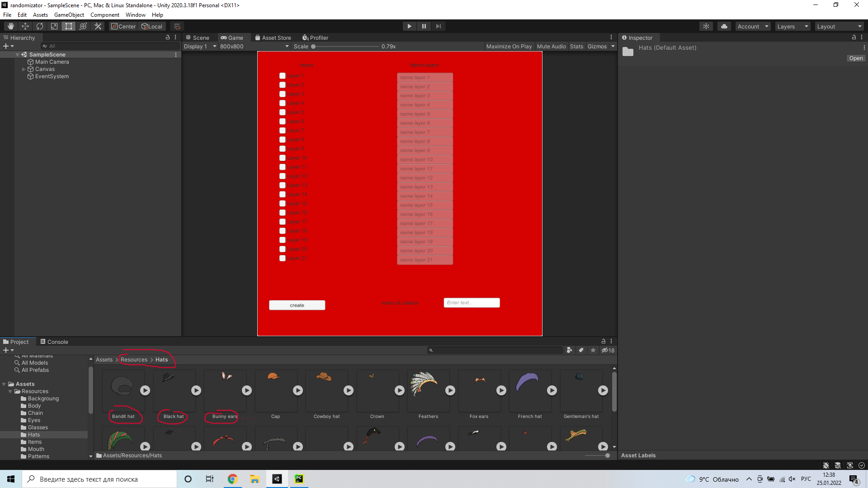Select the Scale tool
The width and height of the screenshot is (868, 488).
coord(54,26)
